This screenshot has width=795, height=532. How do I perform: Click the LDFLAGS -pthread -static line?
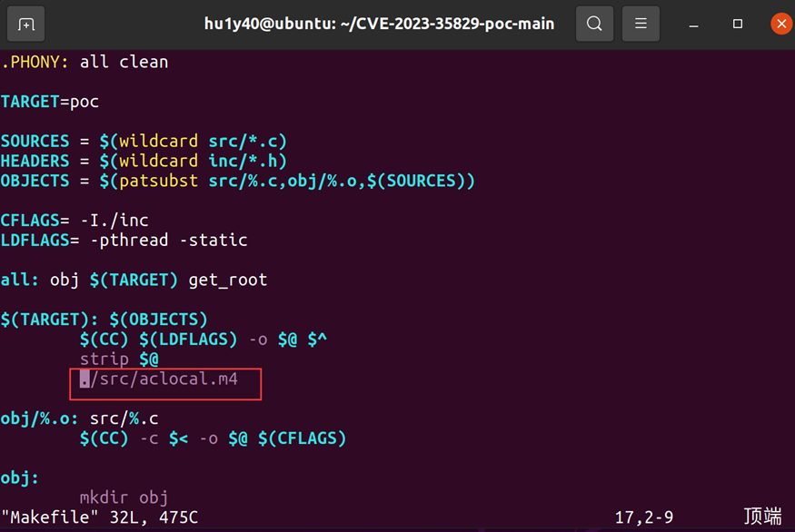tap(124, 241)
